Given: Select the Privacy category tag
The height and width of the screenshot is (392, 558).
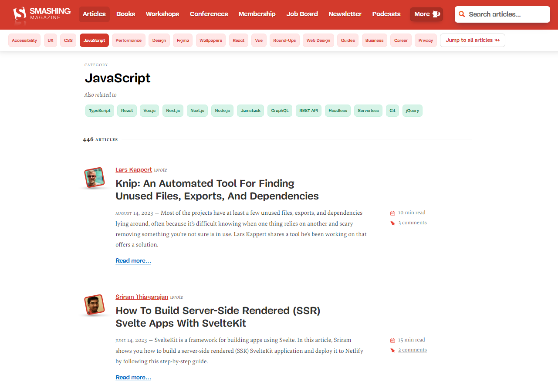Looking at the screenshot, I should pos(426,41).
